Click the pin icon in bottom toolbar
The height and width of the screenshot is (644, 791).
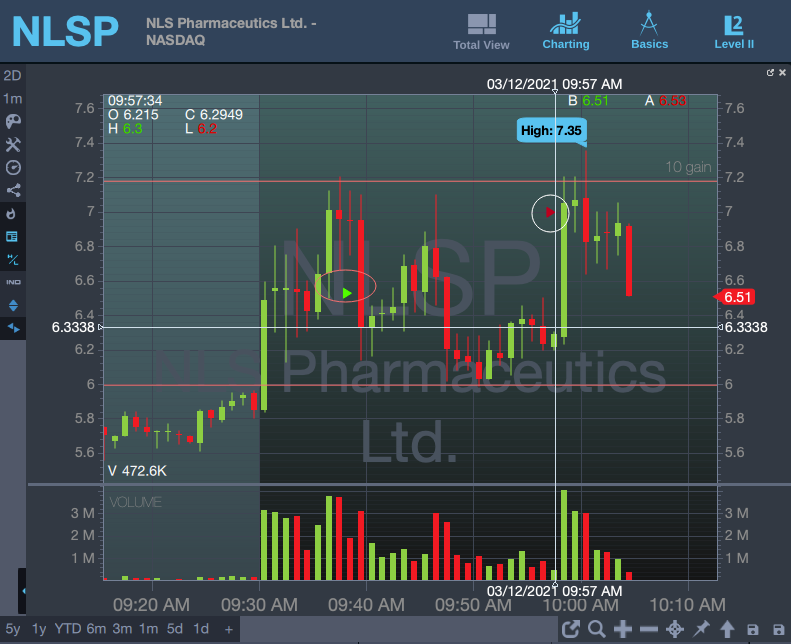click(x=701, y=629)
